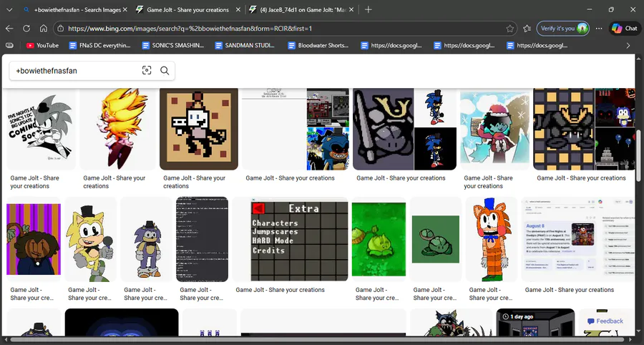Add this page to favorites star
Image resolution: width=644 pixels, height=345 pixels.
point(509,29)
